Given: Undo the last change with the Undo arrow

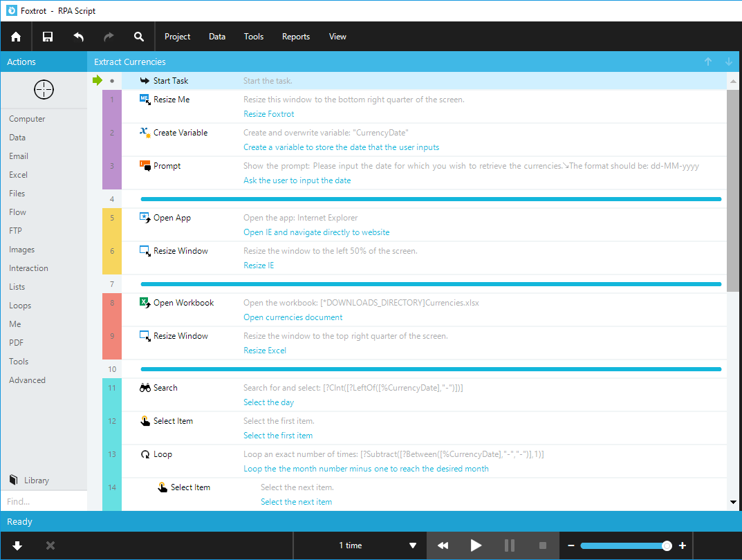Looking at the screenshot, I should (77, 36).
